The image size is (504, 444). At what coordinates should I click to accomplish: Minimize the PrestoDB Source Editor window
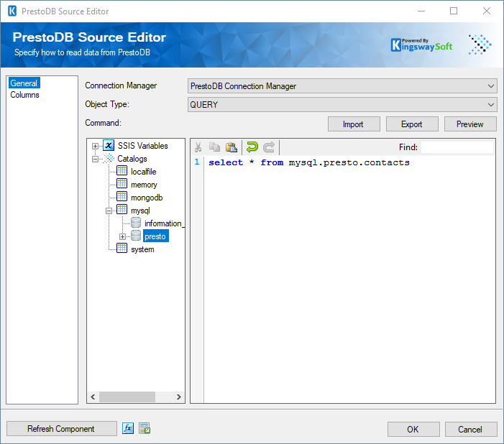click(421, 11)
